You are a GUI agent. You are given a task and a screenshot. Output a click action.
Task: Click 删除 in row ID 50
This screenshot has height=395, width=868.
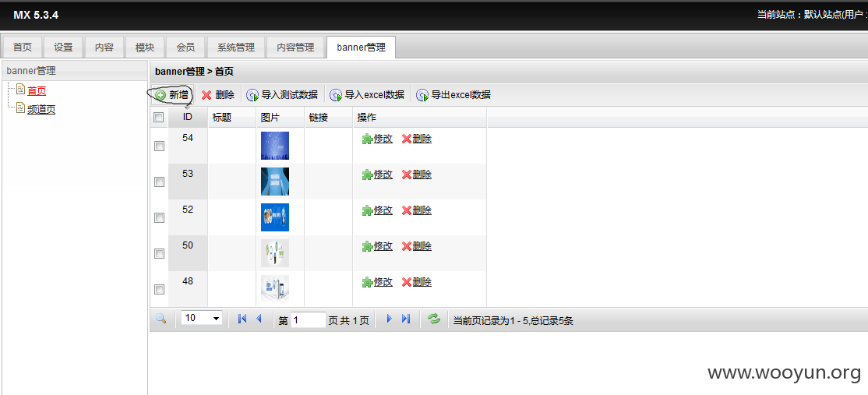tap(416, 246)
